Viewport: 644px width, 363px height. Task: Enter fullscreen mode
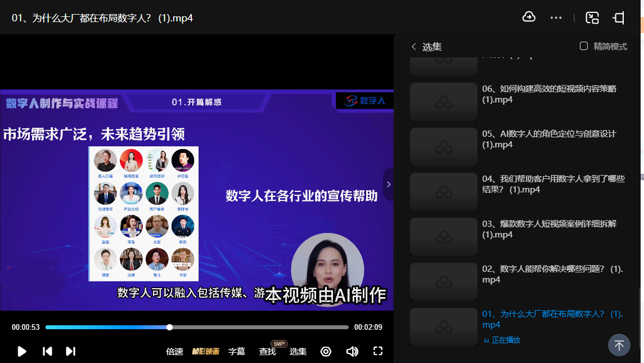coord(378,351)
